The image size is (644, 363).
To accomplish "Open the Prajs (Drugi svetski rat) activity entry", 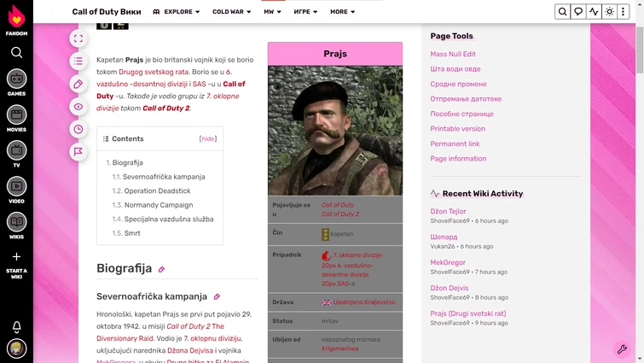I will pos(467,313).
